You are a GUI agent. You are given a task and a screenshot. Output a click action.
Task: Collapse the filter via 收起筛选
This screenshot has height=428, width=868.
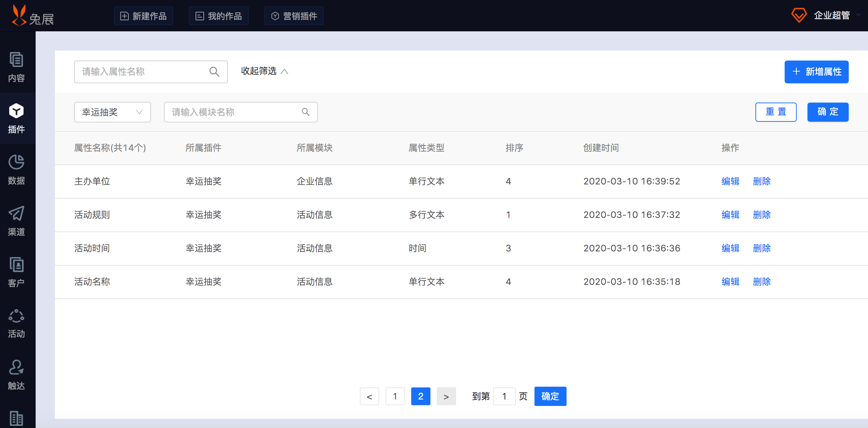pyautogui.click(x=264, y=71)
